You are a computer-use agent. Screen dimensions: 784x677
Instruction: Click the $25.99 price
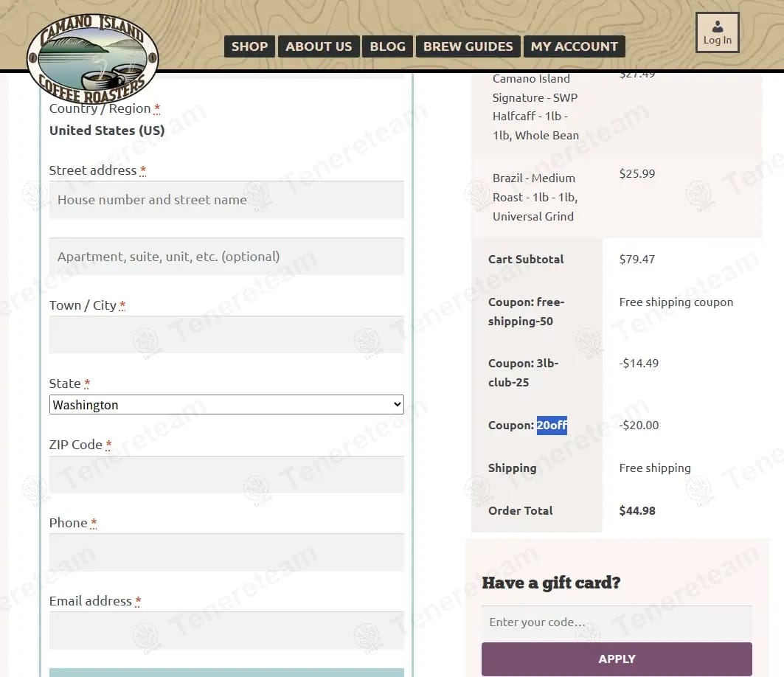pos(637,173)
